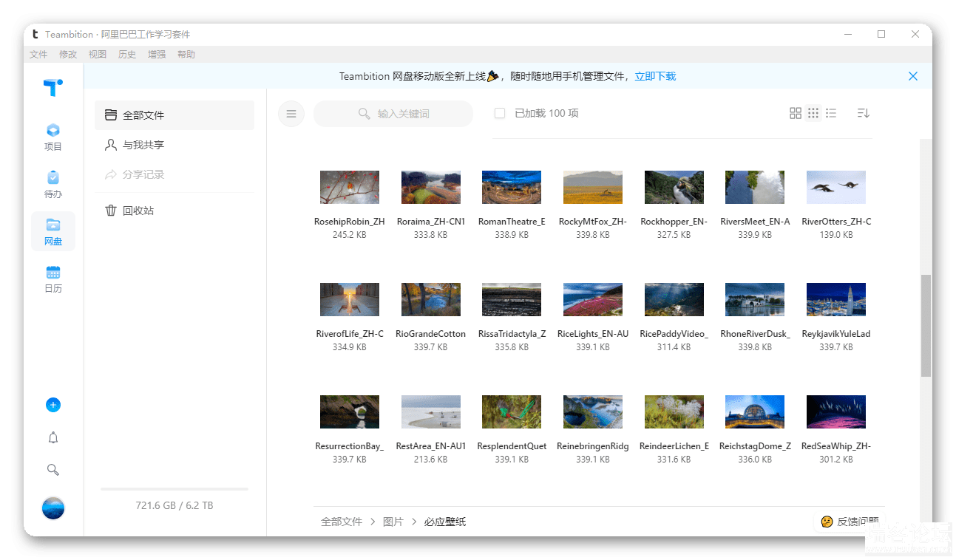Screen dimensions: 956x560
Task: Select the ReykjavikYuleLad thumbnail
Action: [x=836, y=299]
